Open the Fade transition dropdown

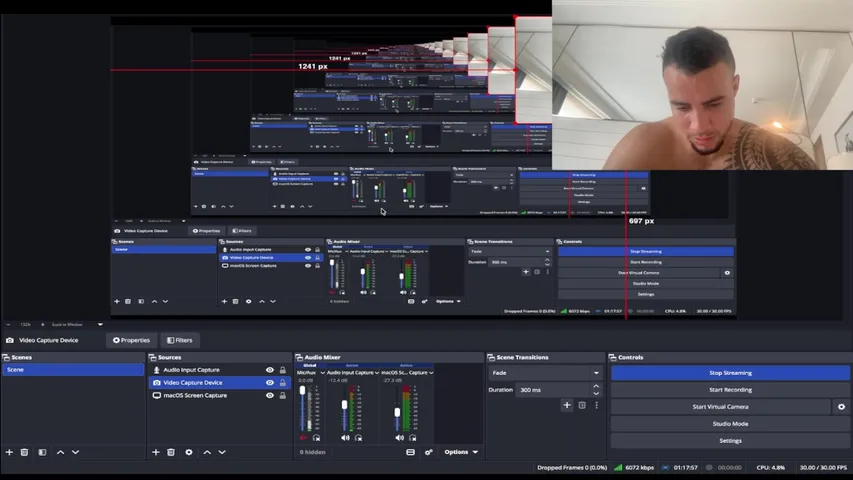click(545, 373)
